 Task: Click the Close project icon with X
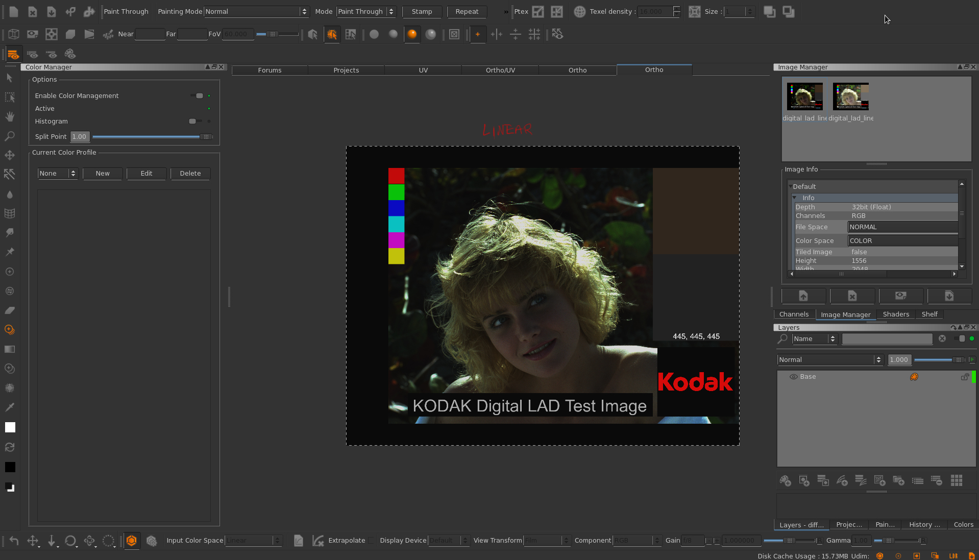coord(33,11)
